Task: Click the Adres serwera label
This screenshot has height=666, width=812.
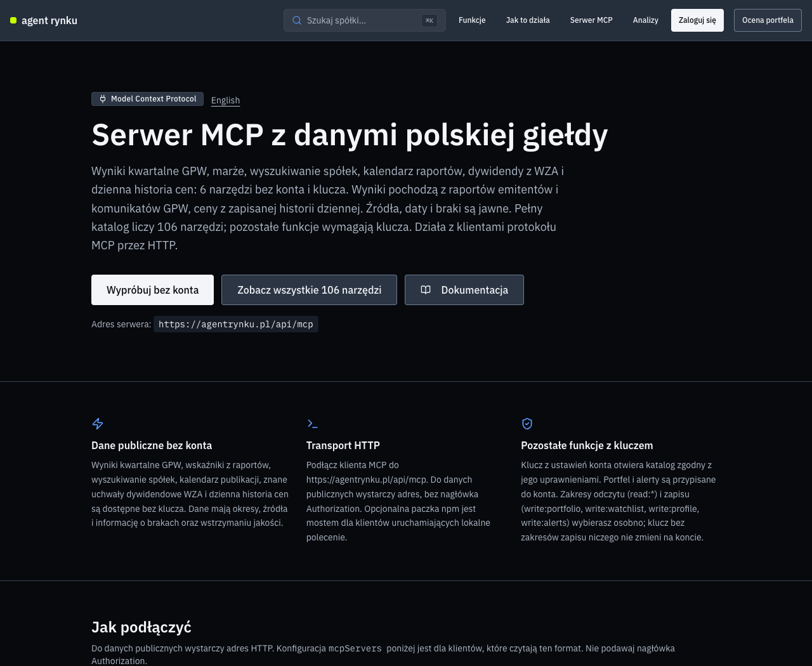Action: tap(121, 324)
